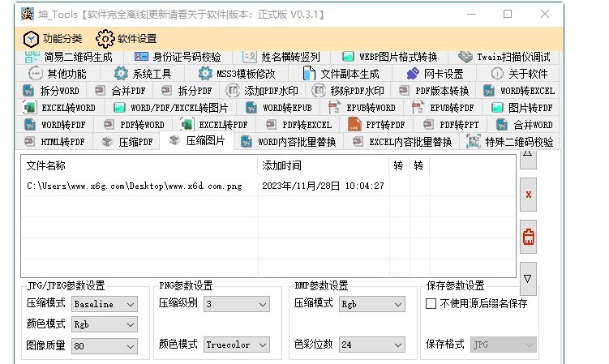Image resolution: width=609 pixels, height=364 pixels.
Task: Open the PDF版本转换 tab
Action: coord(434,91)
